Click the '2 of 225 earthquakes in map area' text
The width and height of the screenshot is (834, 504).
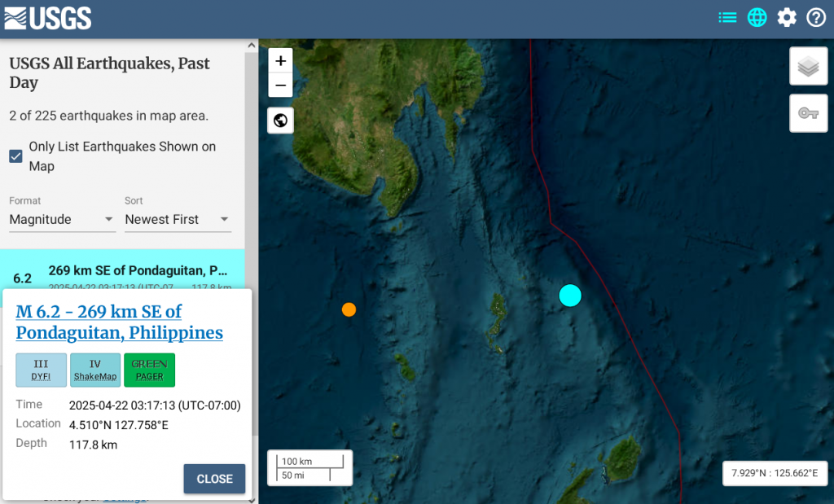[x=108, y=116]
